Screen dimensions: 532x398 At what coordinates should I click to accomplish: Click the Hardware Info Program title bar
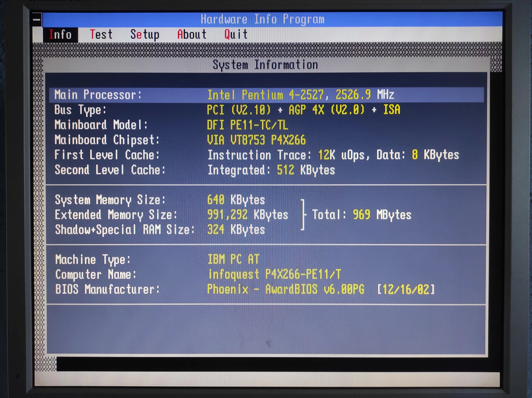(272, 20)
